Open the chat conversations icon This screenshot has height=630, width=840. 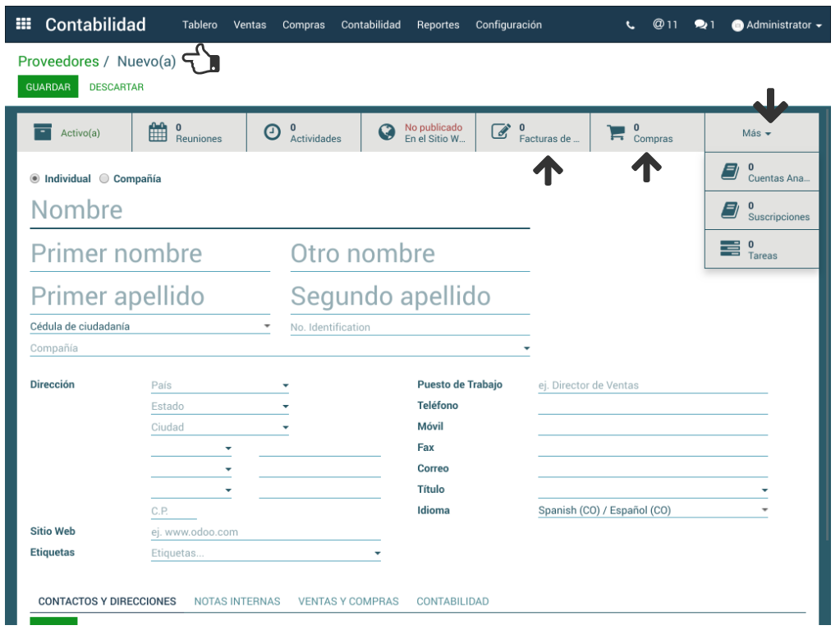pos(700,25)
